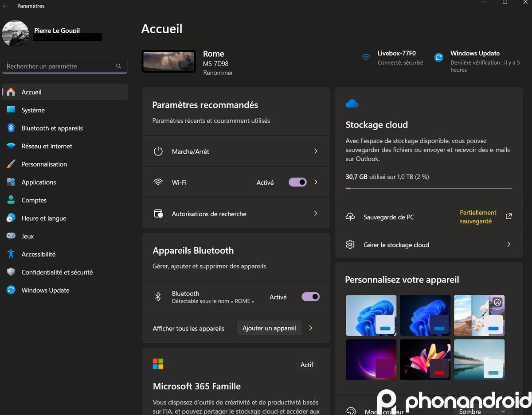
Task: Click the Livebox-77F0 Wi-Fi status icon
Action: point(366,57)
